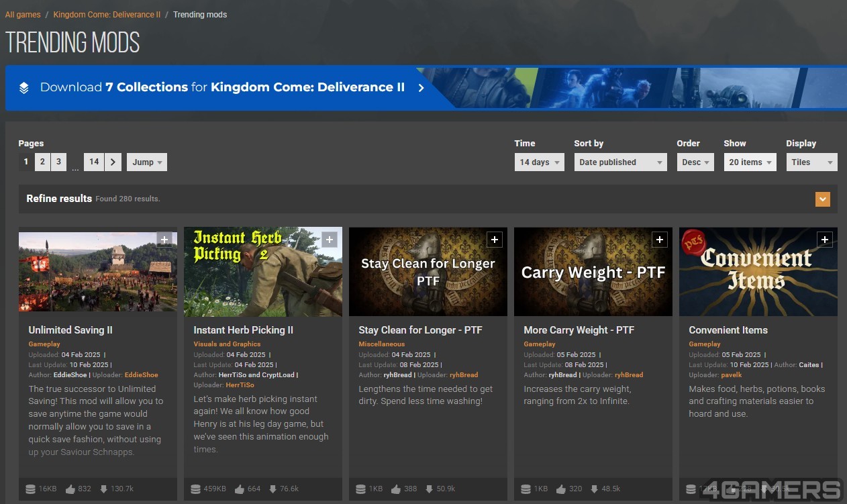847x504 pixels.
Task: Click the TRENDING MODS page heading
Action: click(72, 43)
